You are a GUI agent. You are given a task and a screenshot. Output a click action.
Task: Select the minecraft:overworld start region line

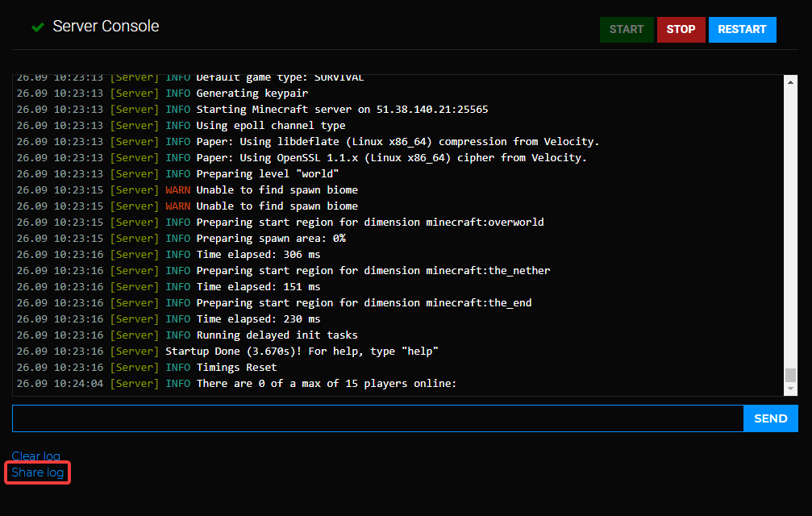tap(280, 222)
